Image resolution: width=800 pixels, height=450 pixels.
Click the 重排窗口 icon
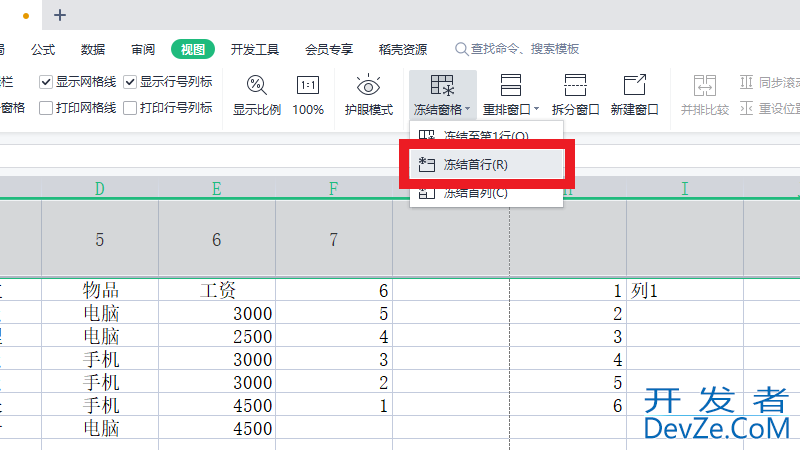[511, 85]
